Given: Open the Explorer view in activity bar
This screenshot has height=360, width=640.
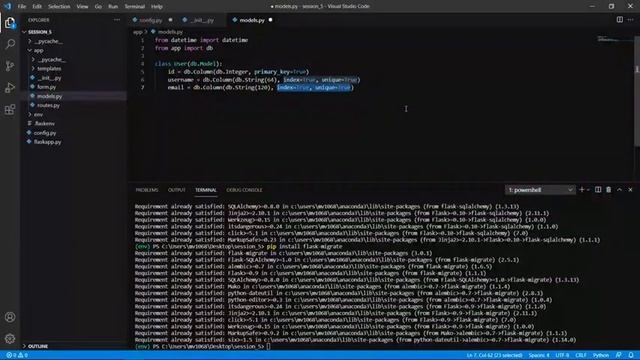Looking at the screenshot, I should (x=10, y=23).
